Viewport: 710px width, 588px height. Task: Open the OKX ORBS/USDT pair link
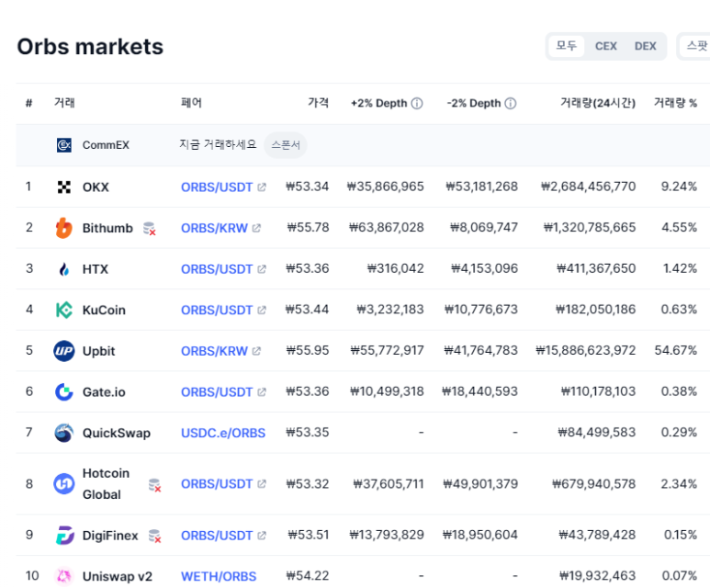click(217, 187)
